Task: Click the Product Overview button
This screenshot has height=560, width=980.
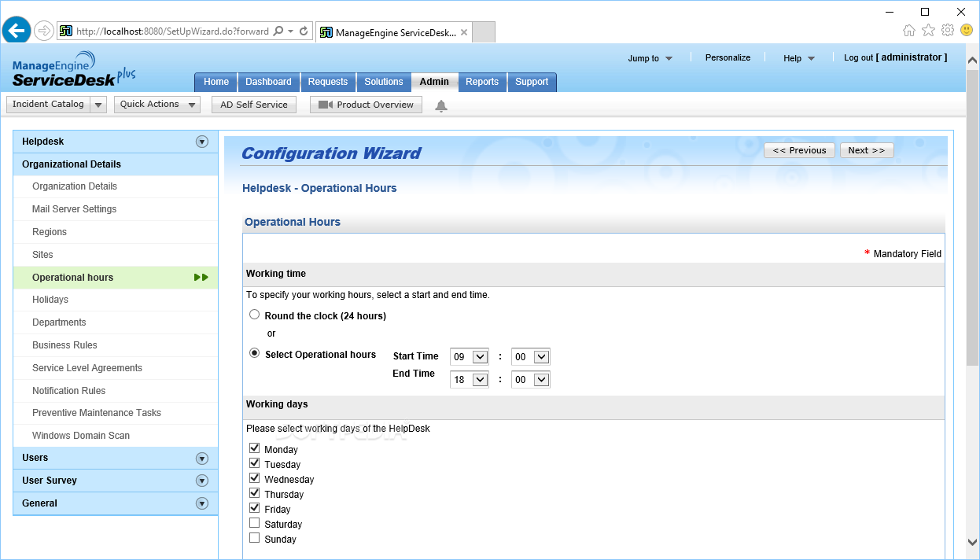Action: (x=366, y=105)
